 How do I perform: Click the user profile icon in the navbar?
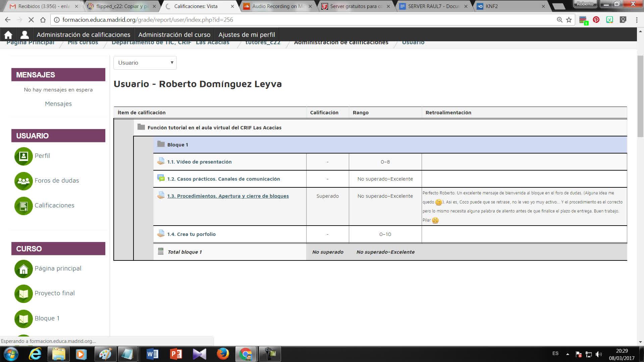(24, 35)
